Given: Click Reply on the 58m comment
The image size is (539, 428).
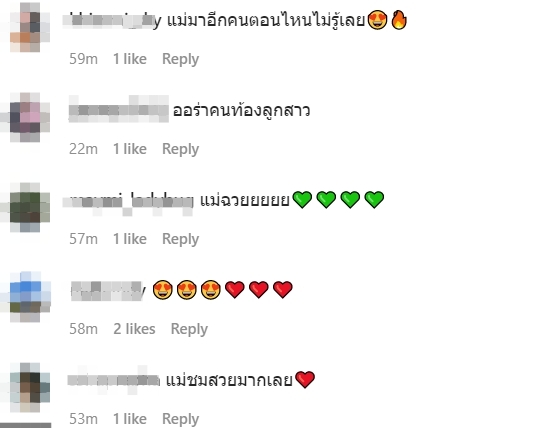Looking at the screenshot, I should (x=189, y=329).
